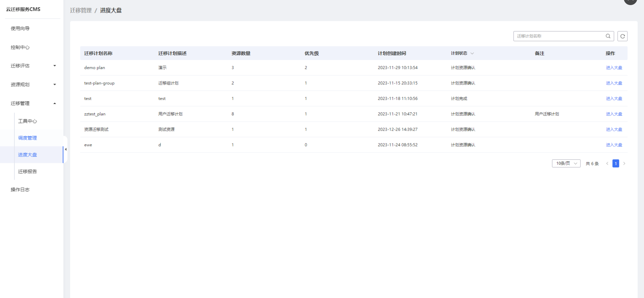This screenshot has height=298, width=644.
Task: Click the test-plan-group name cell
Action: [99, 83]
